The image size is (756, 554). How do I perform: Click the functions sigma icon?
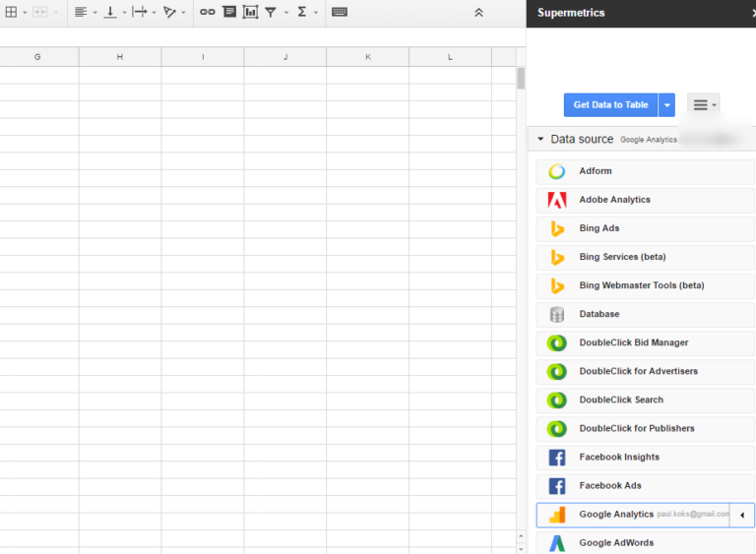click(x=302, y=12)
